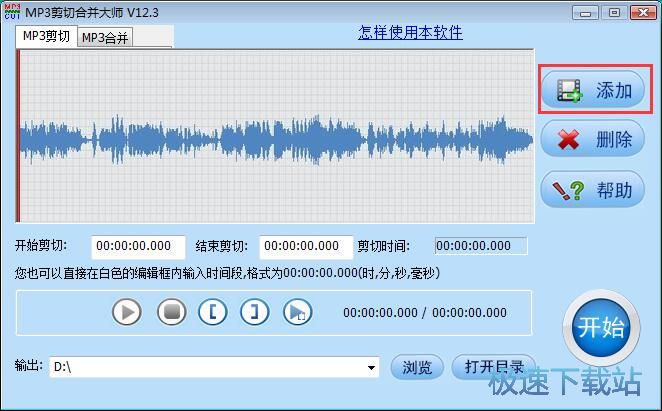662x411 pixels.
Task: Click the 结束剪切 end time field
Action: coord(306,246)
